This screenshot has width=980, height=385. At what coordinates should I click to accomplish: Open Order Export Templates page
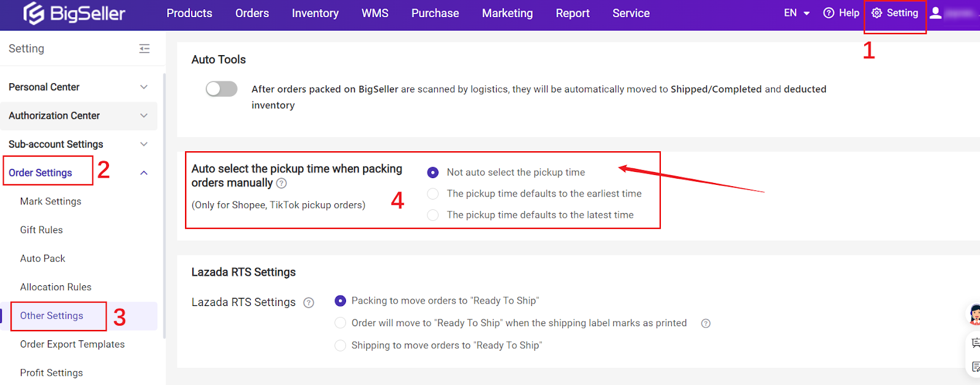[x=72, y=344]
